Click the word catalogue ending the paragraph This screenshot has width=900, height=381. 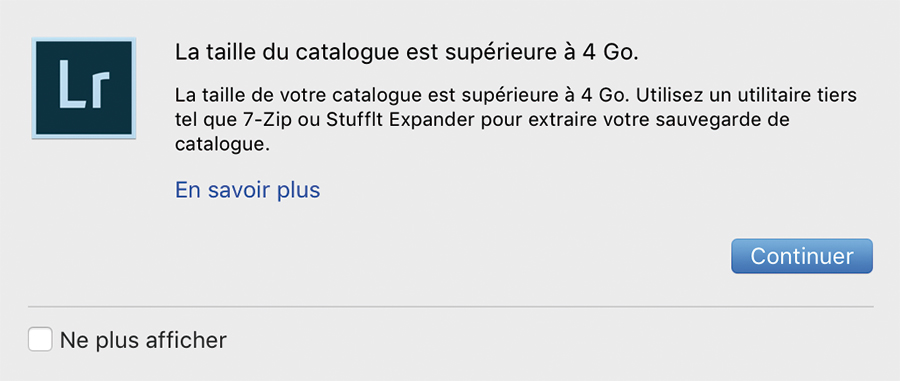[222, 145]
